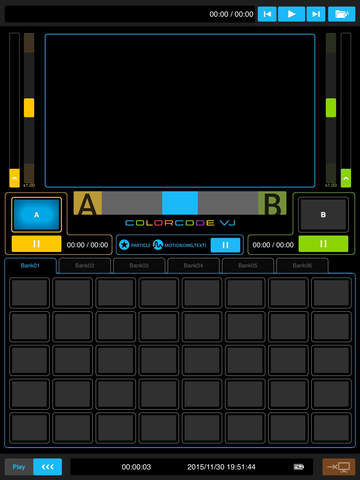This screenshot has height=480, width=360.
Task: Start playback with the top play button
Action: pyautogui.click(x=291, y=14)
